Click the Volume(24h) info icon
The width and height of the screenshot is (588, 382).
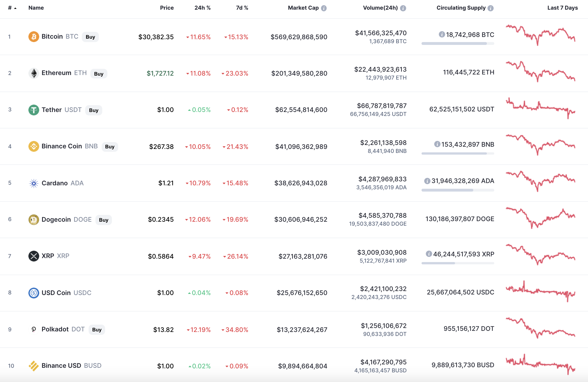[403, 8]
